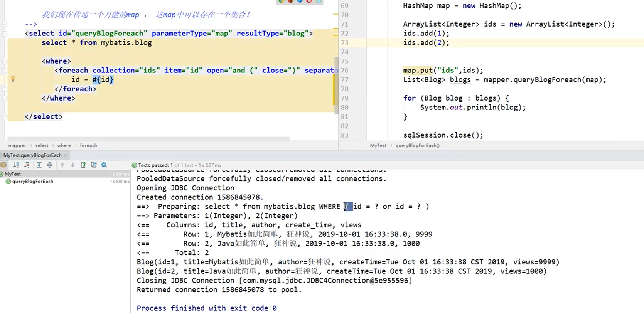This screenshot has height=313, width=644.
Task: Close the MyTest.queryBlogForEach run tab
Action: [x=66, y=155]
